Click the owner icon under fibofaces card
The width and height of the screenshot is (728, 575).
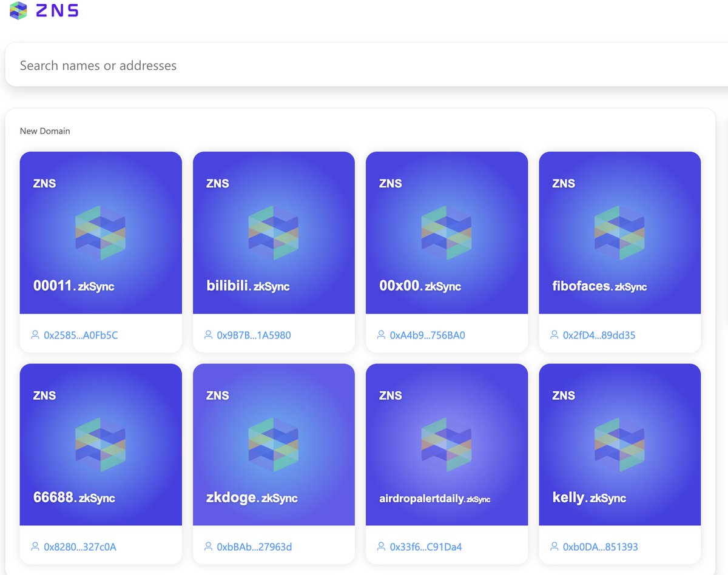(x=554, y=334)
